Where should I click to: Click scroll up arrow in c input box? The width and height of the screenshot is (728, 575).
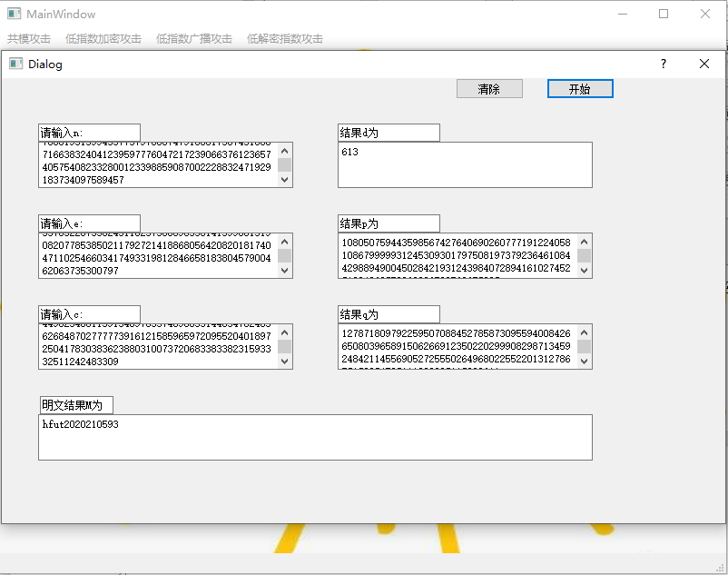click(285, 332)
